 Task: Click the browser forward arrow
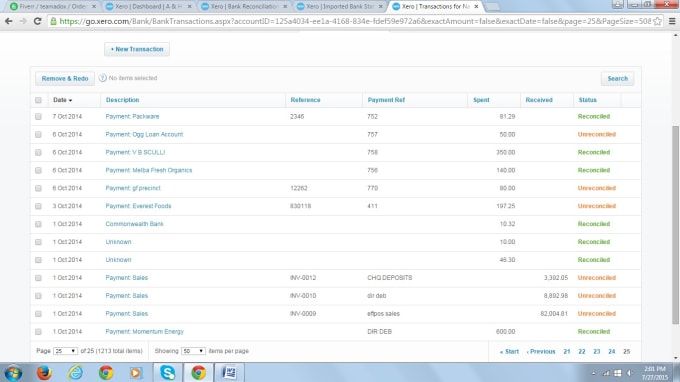[23, 21]
